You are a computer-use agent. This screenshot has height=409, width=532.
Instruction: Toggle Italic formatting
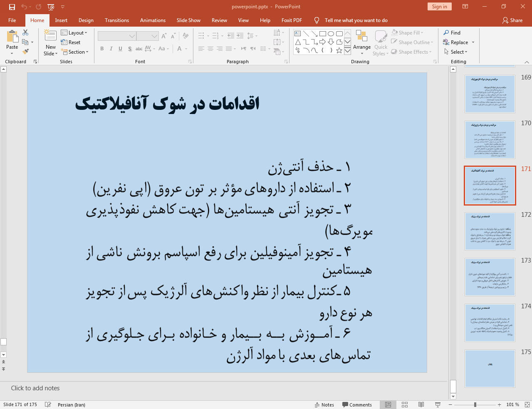pyautogui.click(x=111, y=49)
